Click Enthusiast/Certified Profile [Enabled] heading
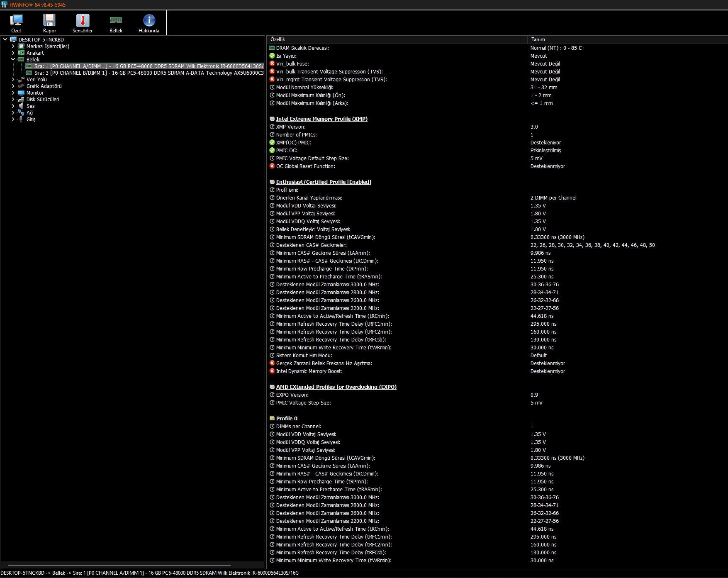Image resolution: width=728 pixels, height=578 pixels. pyautogui.click(x=324, y=182)
